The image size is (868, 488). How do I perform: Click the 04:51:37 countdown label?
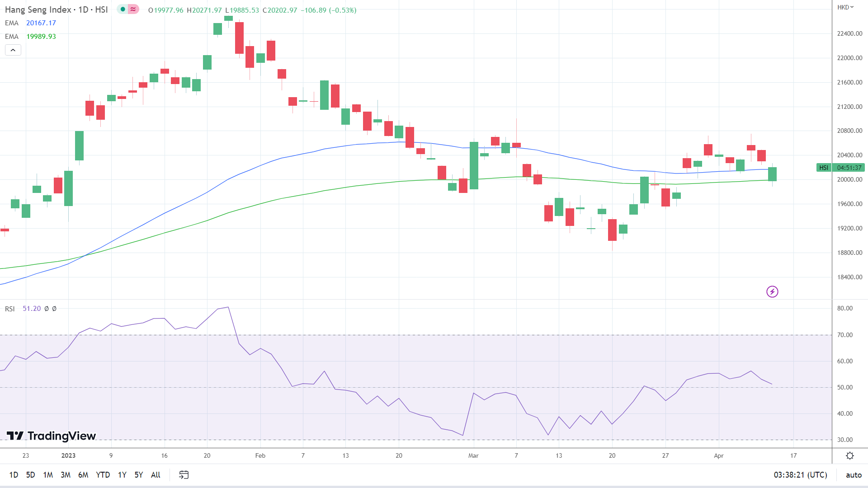[849, 168]
